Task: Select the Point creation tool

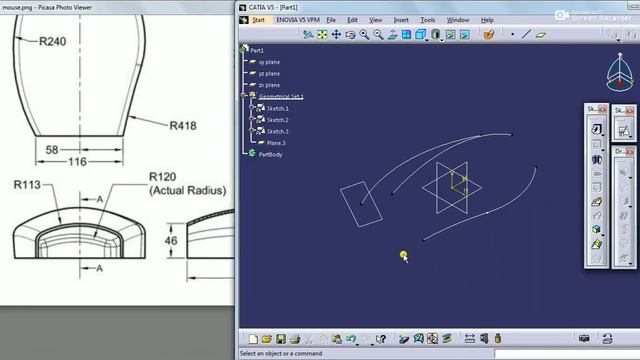Action: click(513, 35)
